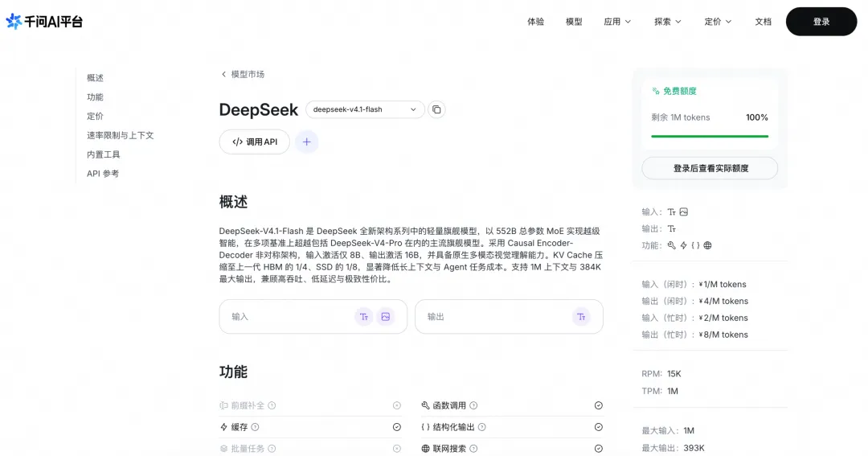This screenshot has height=456, width=868.
Task: Click the globe icon in sidebar 功能 row
Action: pos(707,245)
